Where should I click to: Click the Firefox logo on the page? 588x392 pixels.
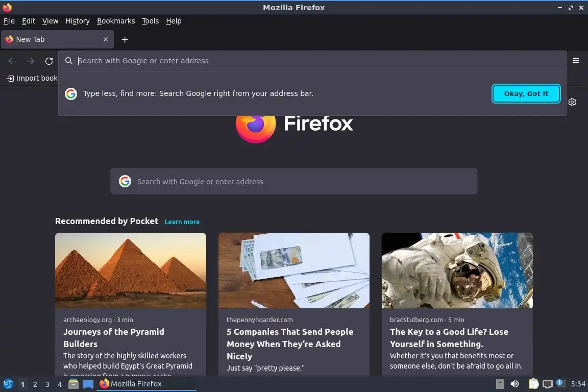coord(256,126)
